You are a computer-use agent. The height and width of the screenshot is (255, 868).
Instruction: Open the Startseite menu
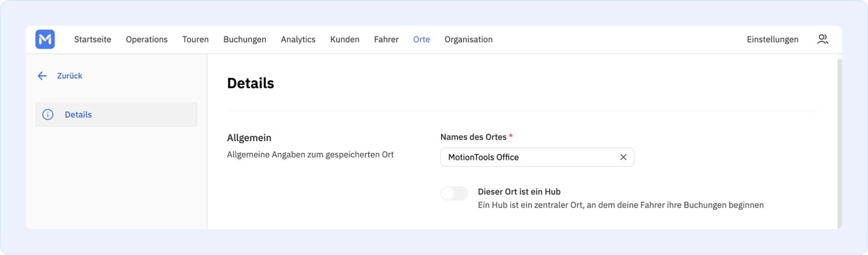click(93, 39)
